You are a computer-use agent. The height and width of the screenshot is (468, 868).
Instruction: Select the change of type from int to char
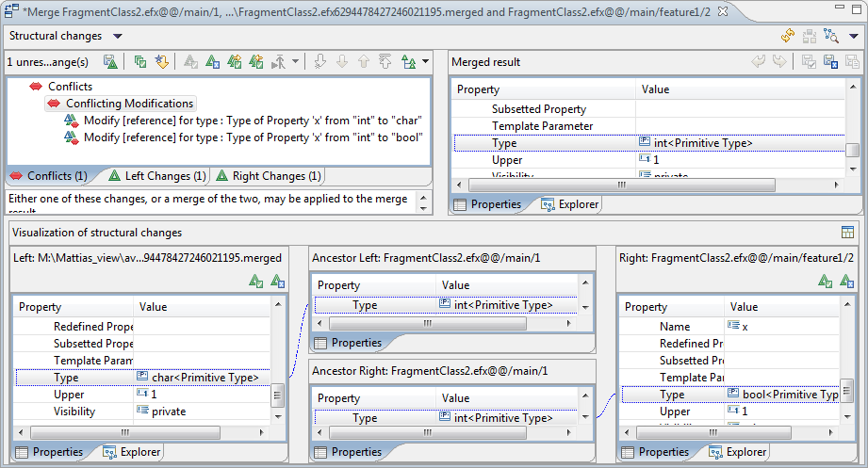point(253,121)
